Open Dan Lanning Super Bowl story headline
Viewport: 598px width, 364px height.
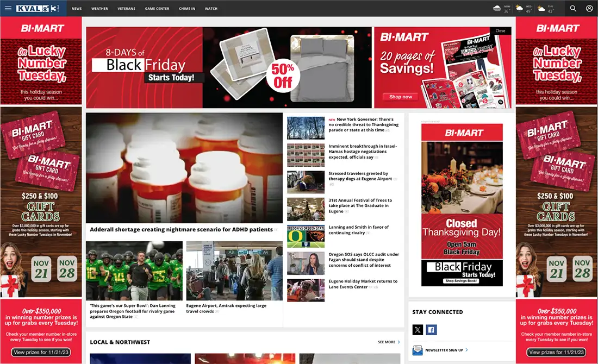click(133, 311)
